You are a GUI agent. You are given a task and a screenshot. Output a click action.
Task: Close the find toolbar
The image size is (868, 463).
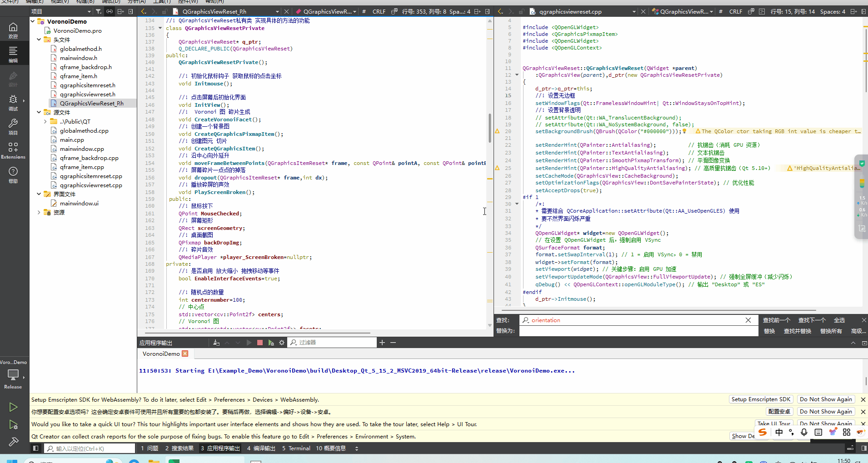click(864, 320)
